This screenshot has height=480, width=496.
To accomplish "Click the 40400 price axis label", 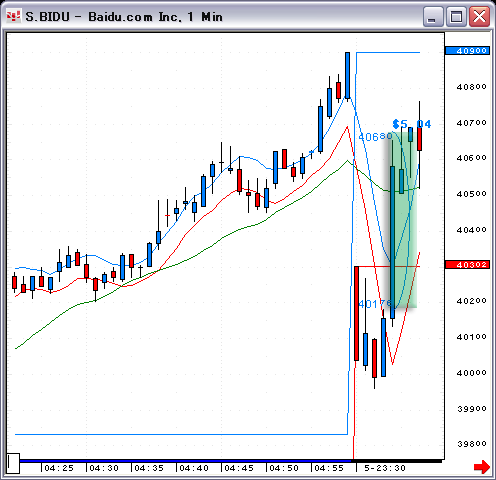I will click(x=471, y=230).
